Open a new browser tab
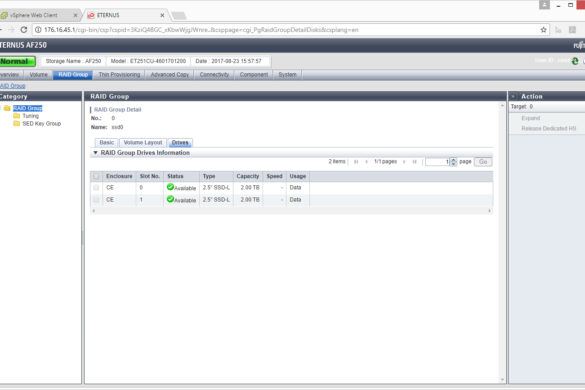This screenshot has width=585, height=390. (179, 15)
